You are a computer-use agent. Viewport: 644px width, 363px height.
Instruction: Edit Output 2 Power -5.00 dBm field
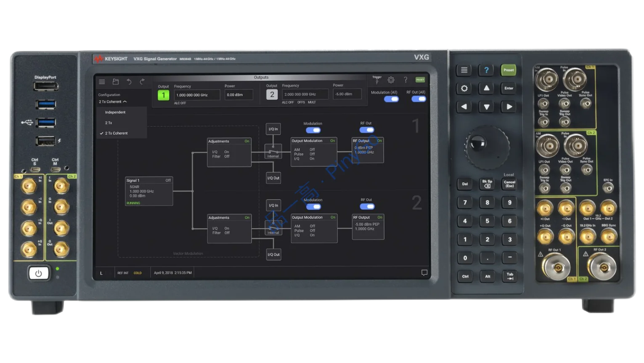click(x=347, y=94)
